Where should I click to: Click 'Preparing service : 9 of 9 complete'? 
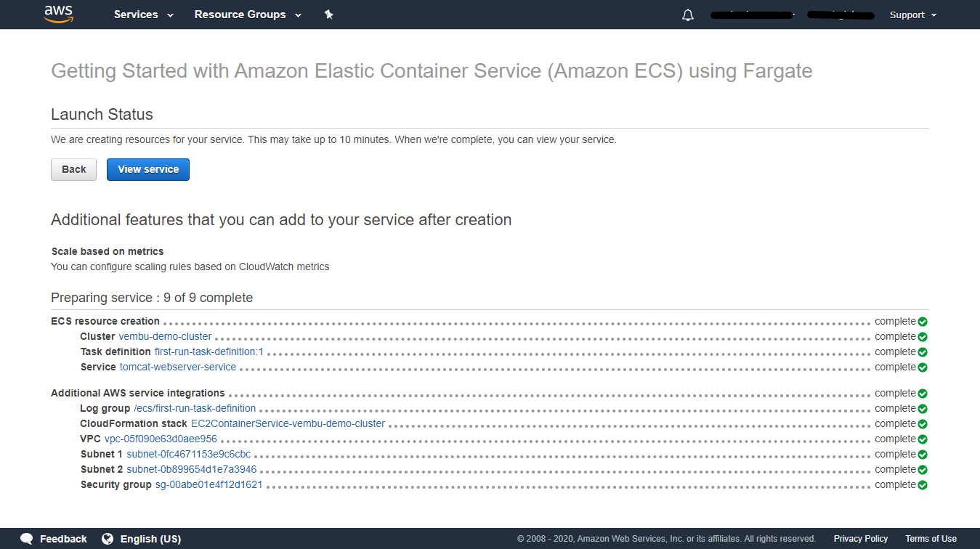click(x=152, y=298)
